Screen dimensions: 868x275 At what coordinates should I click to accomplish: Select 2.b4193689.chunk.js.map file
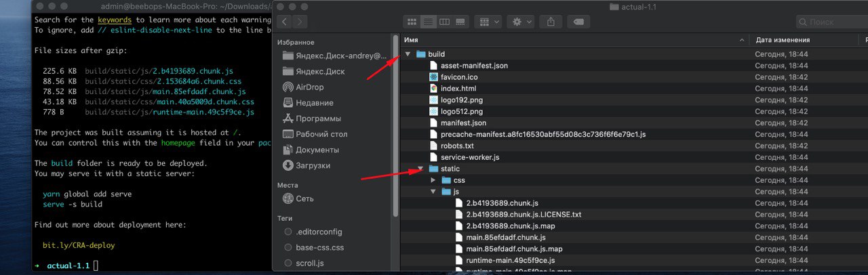tap(511, 226)
